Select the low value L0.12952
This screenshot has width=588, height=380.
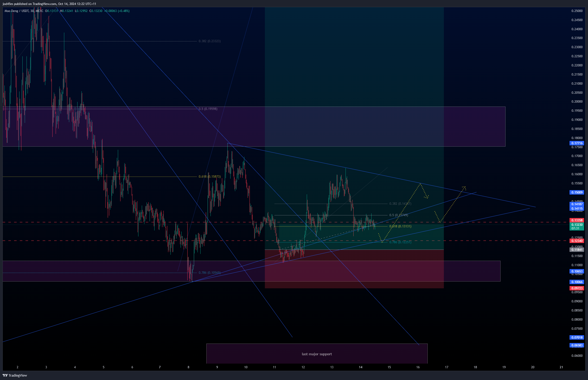pyautogui.click(x=81, y=11)
